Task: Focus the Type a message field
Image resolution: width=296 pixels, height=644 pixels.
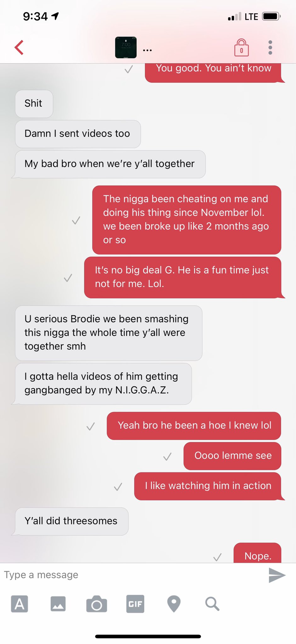Action: coord(132,575)
